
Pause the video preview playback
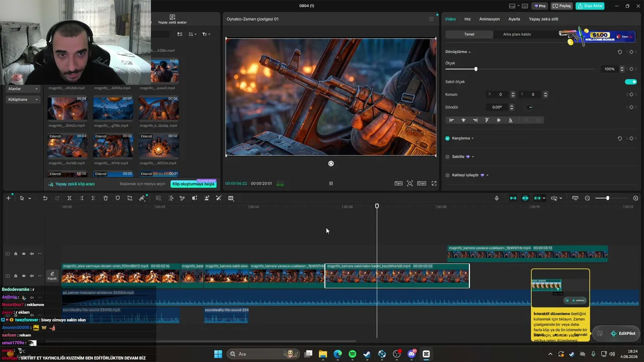[331, 184]
